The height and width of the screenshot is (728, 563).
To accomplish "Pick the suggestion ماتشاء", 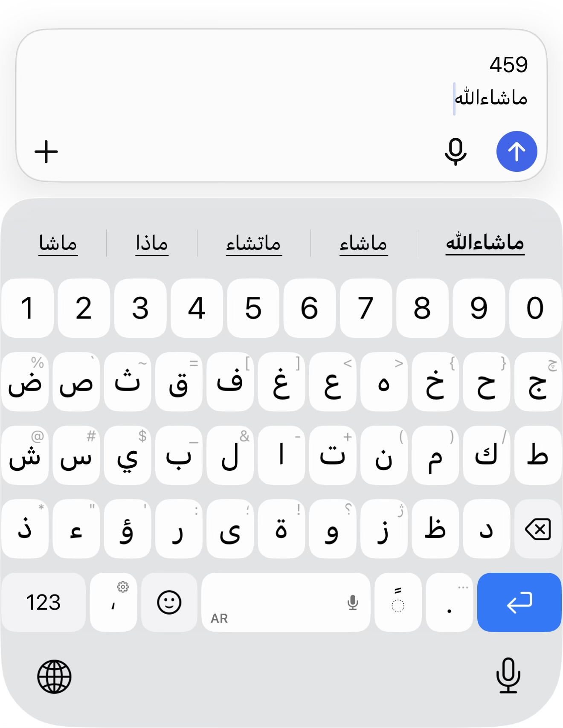I will (254, 244).
